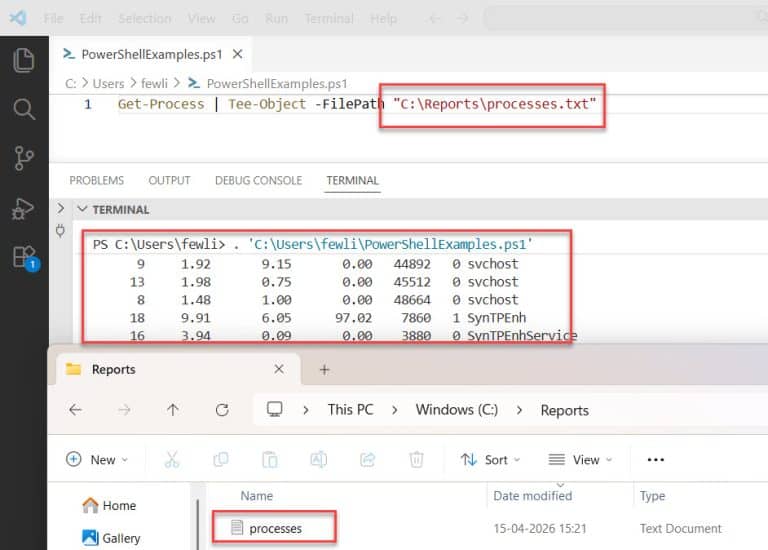The width and height of the screenshot is (768, 550).
Task: Open the Extensions view with badge
Action: 25,258
